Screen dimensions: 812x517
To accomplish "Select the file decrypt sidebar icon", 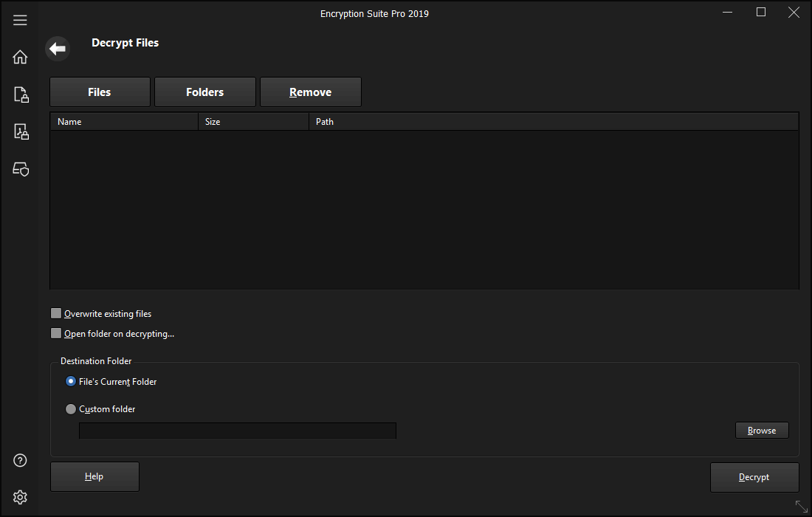I will [21, 132].
